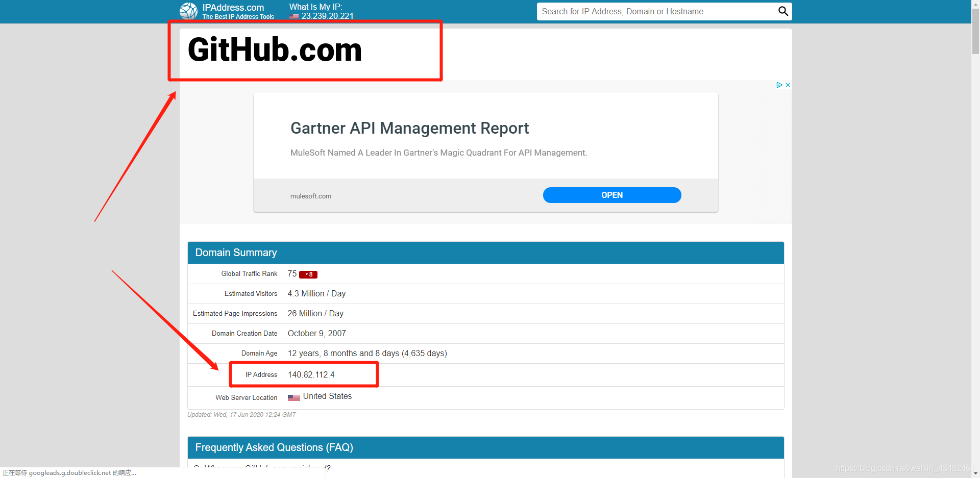Close the ad with X icon

[788, 85]
